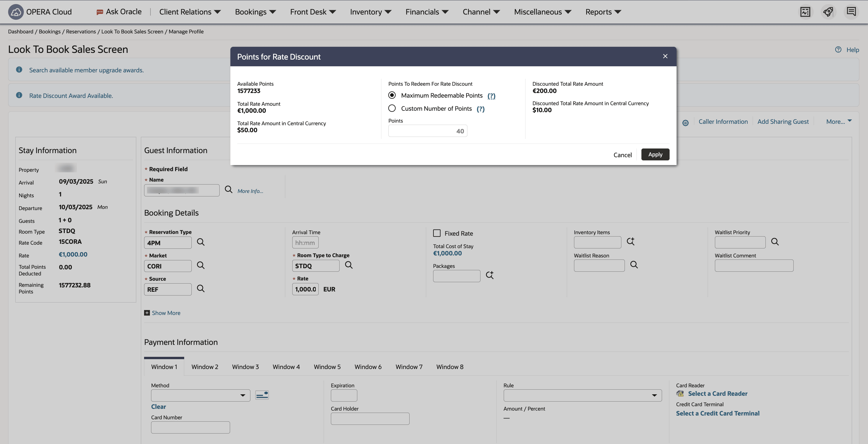868x444 pixels.
Task: Tick the Fixed Rate checkbox
Action: point(437,233)
